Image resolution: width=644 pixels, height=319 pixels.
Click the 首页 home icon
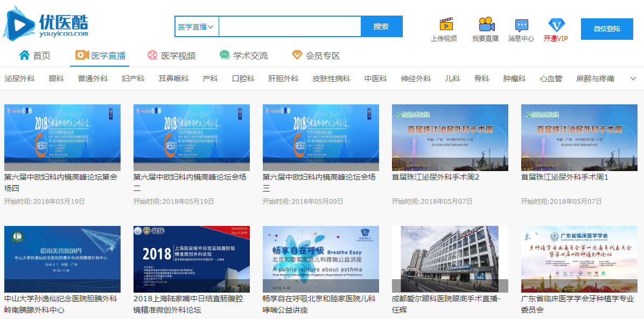coord(24,55)
